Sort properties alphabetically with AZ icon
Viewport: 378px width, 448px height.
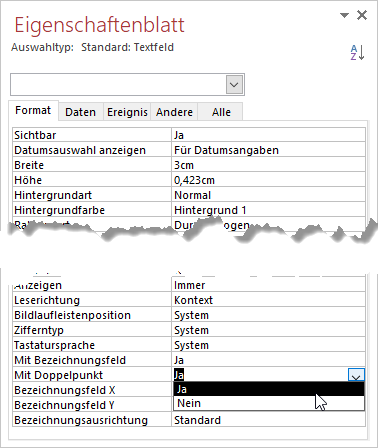(x=357, y=53)
